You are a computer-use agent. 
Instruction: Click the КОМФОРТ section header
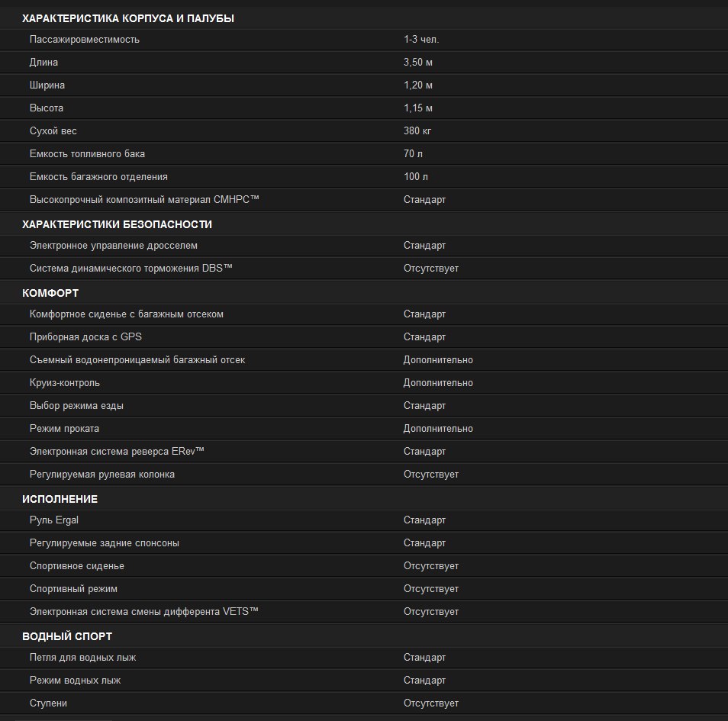pyautogui.click(x=50, y=294)
